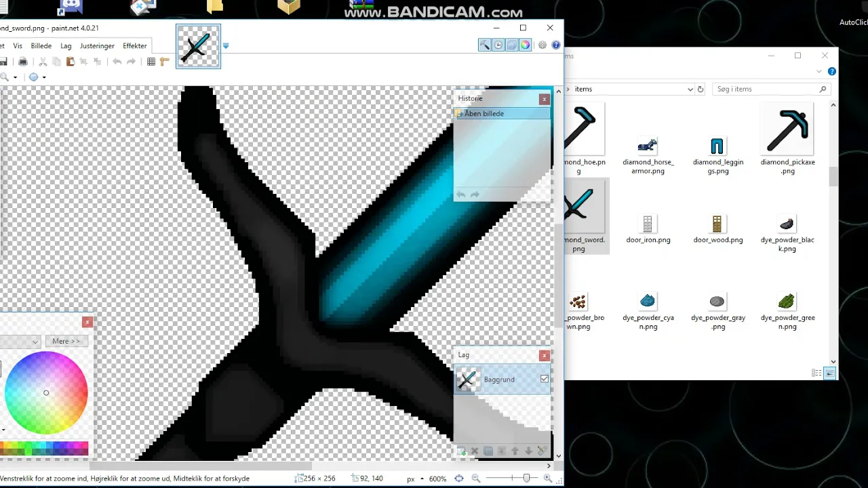This screenshot has width=868, height=488.
Task: Toggle the Tools window with the hammer icon
Action: [x=484, y=45]
